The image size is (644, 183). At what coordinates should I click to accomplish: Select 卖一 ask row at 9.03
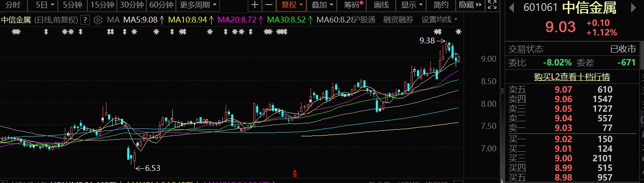pos(572,128)
